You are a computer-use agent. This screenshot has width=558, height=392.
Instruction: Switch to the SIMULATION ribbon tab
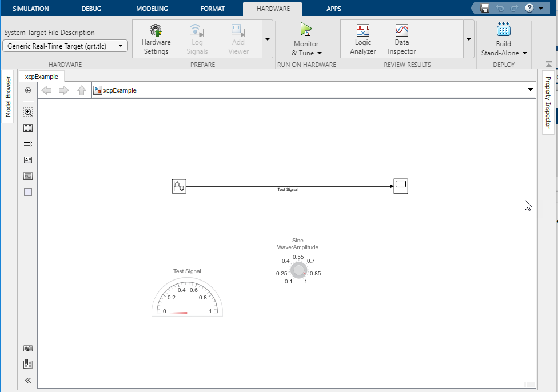(x=31, y=8)
